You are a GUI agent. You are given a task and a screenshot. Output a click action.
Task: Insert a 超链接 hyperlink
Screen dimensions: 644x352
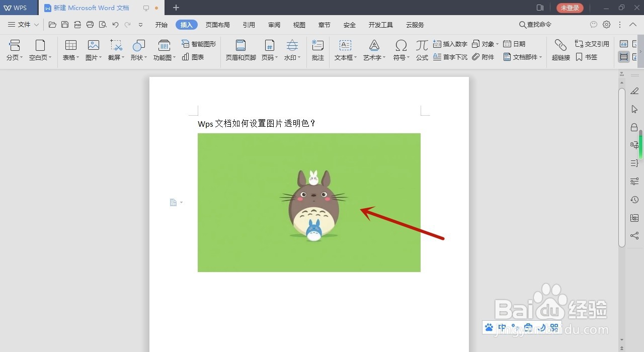coord(561,50)
